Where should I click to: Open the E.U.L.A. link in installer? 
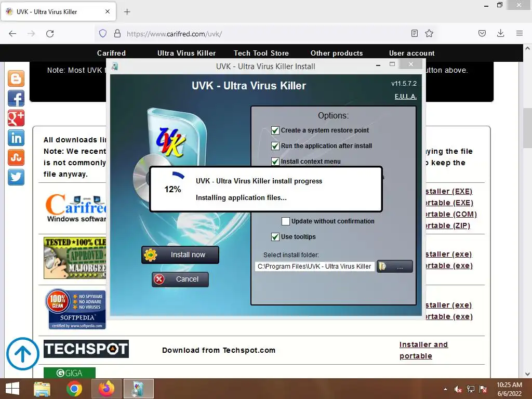click(x=405, y=97)
